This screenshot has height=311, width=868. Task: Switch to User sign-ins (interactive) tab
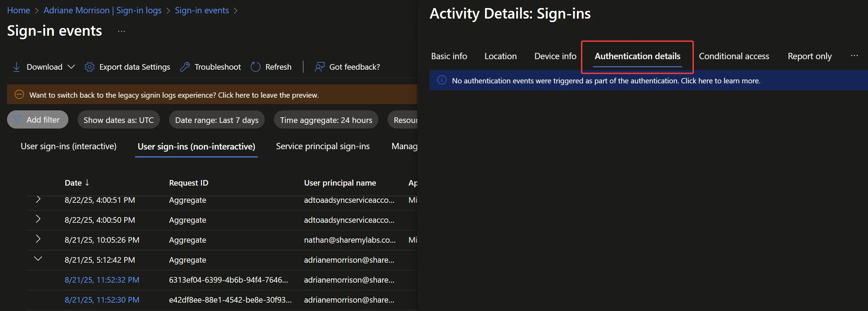tap(68, 146)
